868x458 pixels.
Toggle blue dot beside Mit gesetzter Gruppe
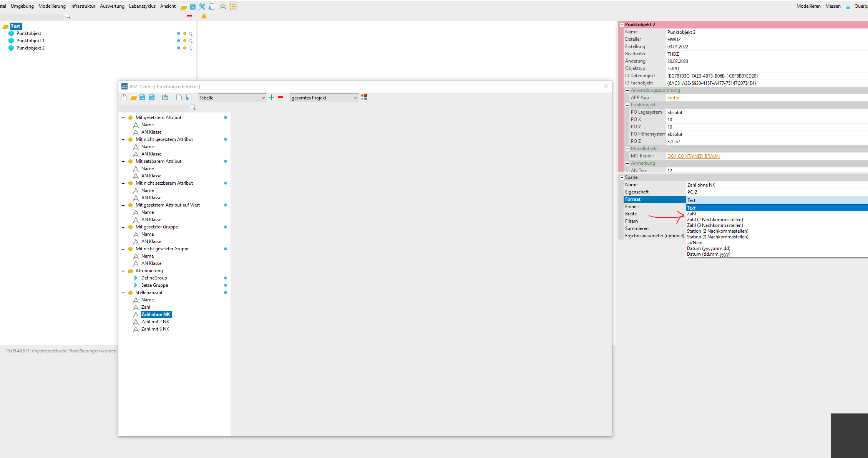226,227
